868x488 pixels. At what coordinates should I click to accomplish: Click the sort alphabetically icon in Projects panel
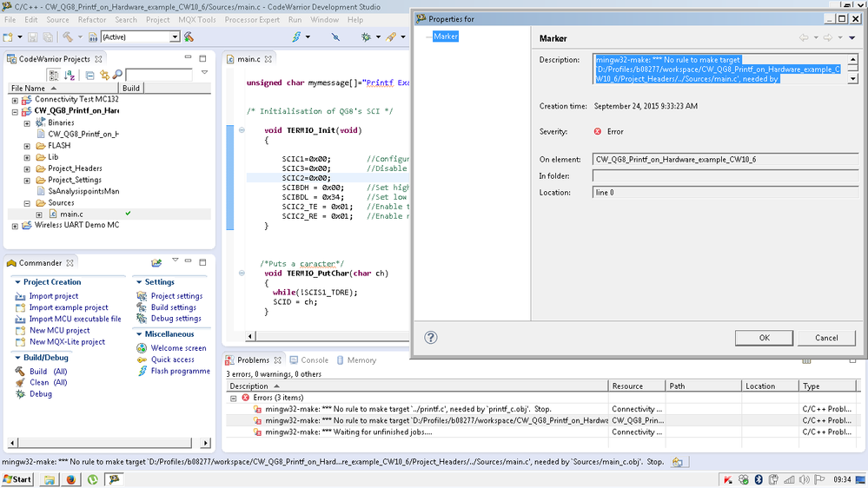[69, 75]
